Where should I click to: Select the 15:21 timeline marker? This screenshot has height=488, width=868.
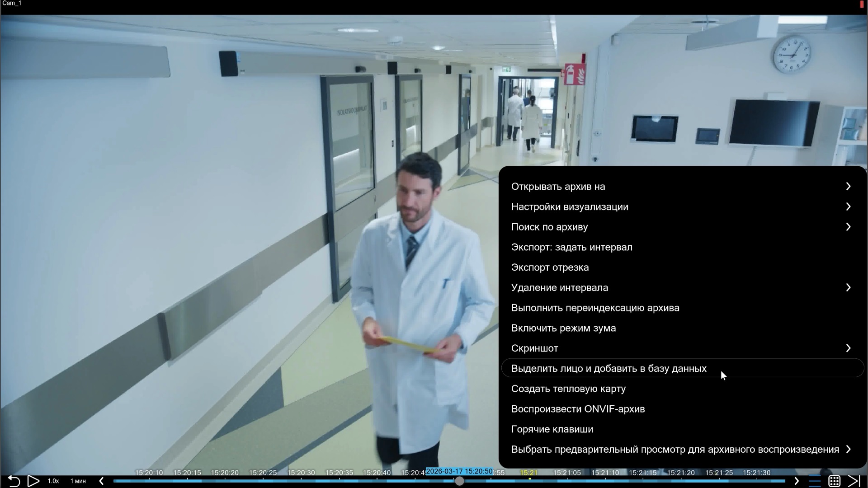pyautogui.click(x=528, y=473)
